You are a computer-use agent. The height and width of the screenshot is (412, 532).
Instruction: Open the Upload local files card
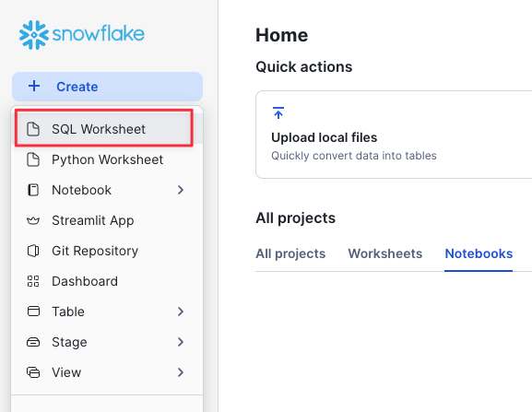394,135
